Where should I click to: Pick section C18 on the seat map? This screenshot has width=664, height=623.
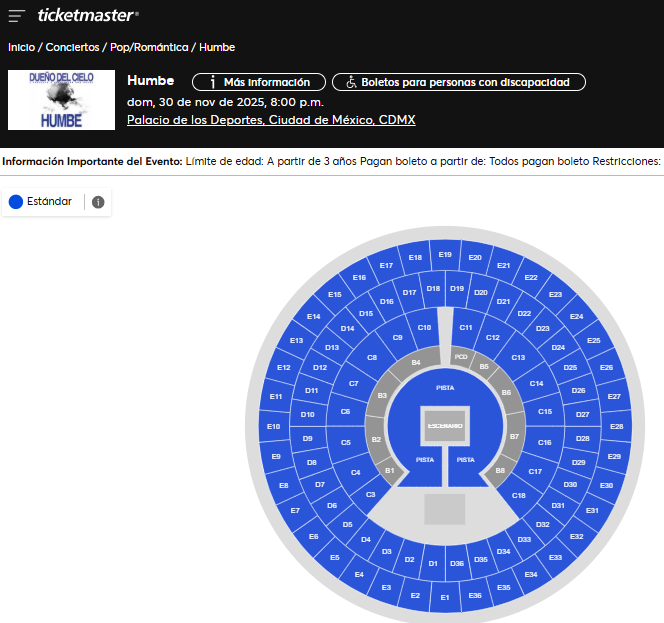(519, 495)
